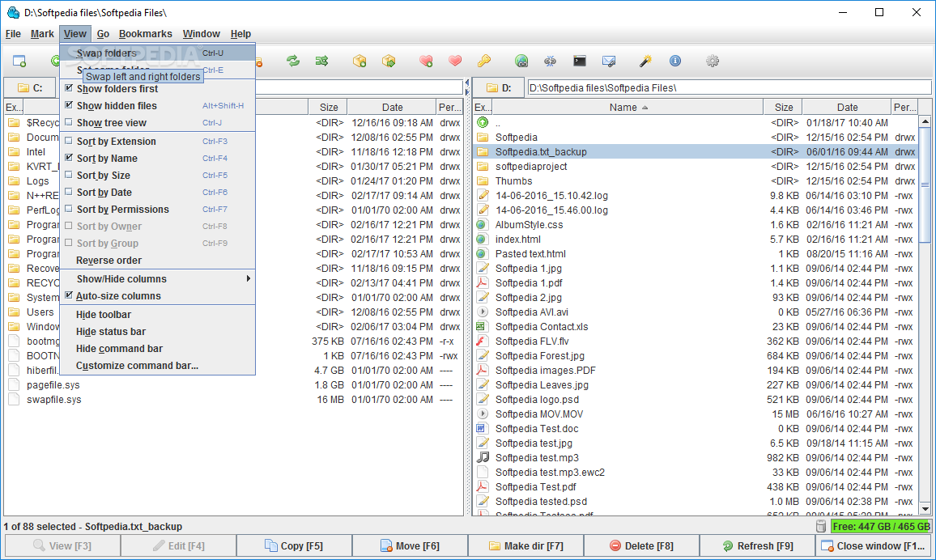Choose Reverse order menu entry
The width and height of the screenshot is (936, 560).
(158, 260)
